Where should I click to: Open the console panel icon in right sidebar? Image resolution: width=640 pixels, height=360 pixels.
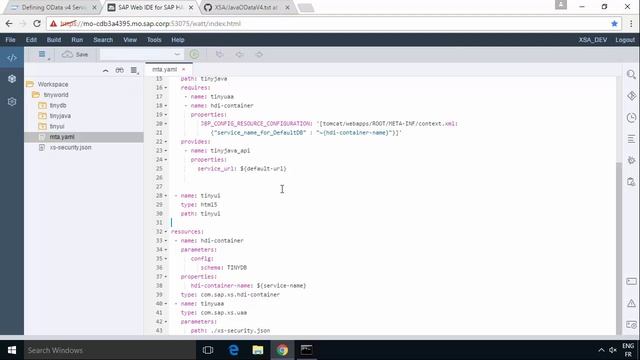pos(631,282)
